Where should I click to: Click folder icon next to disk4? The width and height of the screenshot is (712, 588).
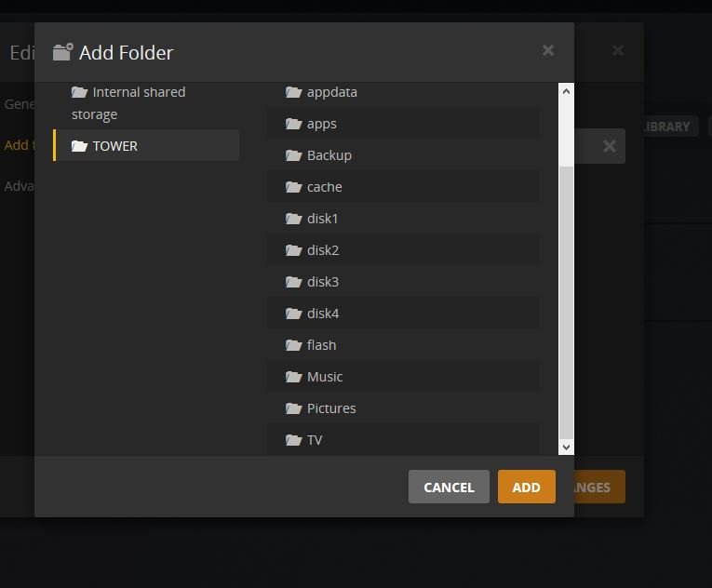coord(294,314)
